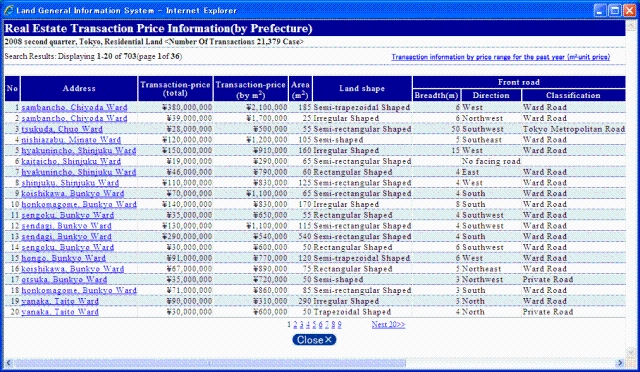Click the blue Close button
640x372 pixels.
click(x=314, y=340)
